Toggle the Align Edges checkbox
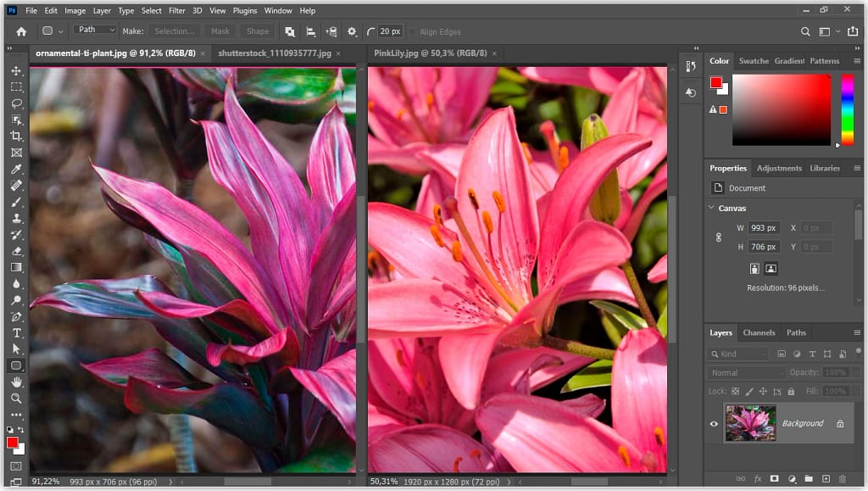Screen dimensions: 868x491 point(413,31)
